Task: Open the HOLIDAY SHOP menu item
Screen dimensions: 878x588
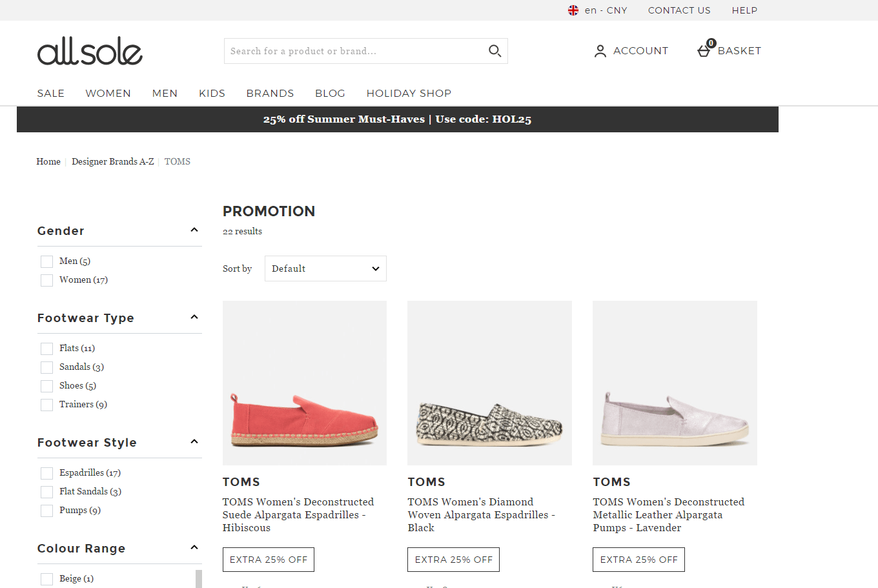Action: [x=409, y=93]
